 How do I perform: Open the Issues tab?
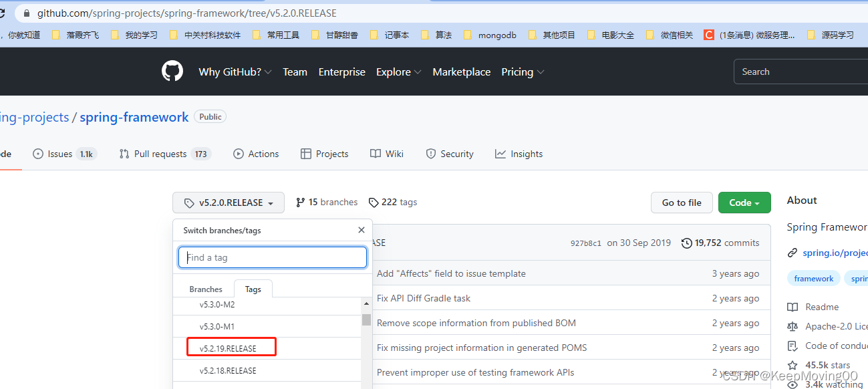(65, 154)
